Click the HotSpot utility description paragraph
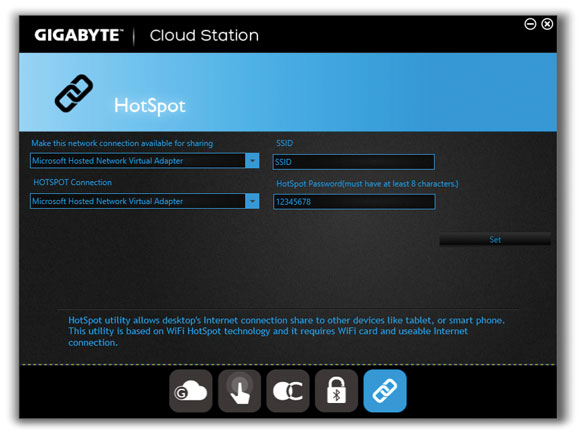This screenshot has width=580, height=433. tap(286, 331)
